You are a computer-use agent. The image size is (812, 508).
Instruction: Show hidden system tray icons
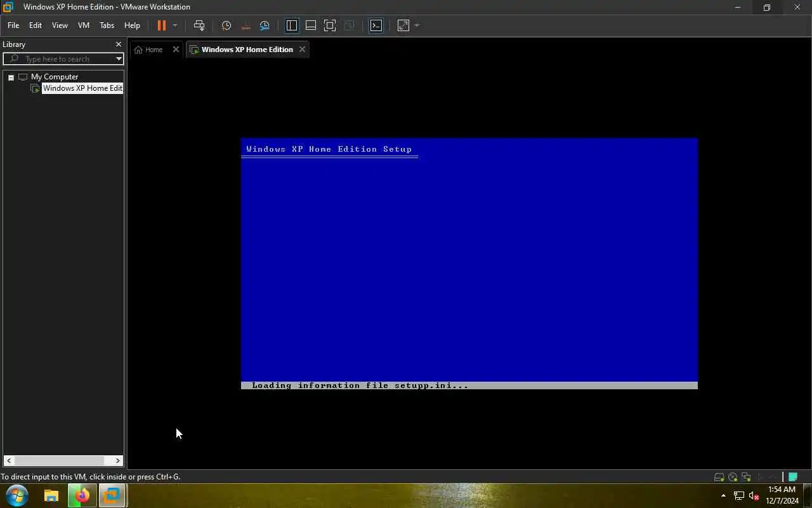pos(723,495)
